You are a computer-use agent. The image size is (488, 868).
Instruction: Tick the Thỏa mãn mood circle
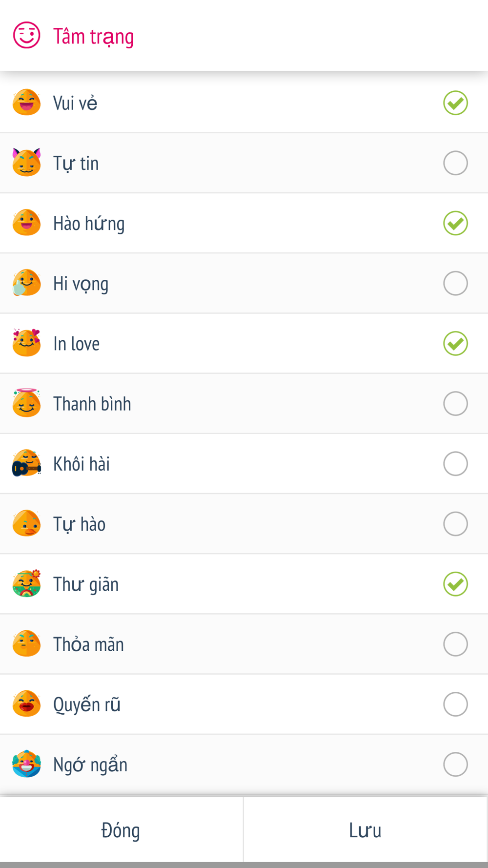pos(455,644)
